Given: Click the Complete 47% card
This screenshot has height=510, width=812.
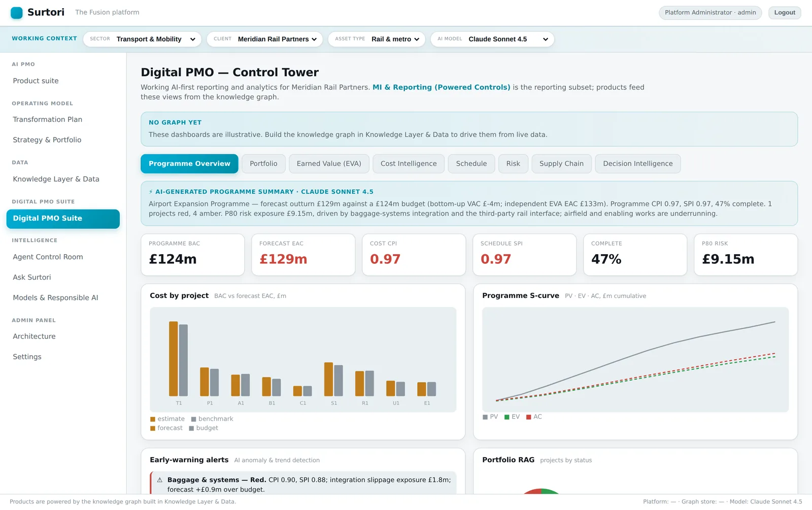Looking at the screenshot, I should [635, 255].
